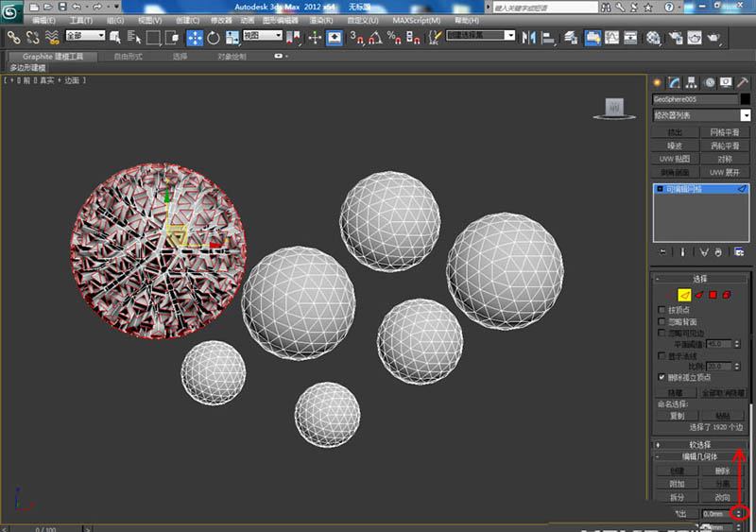Click the Align tool icon
Viewport: 756px width, 532px height.
coord(548,38)
